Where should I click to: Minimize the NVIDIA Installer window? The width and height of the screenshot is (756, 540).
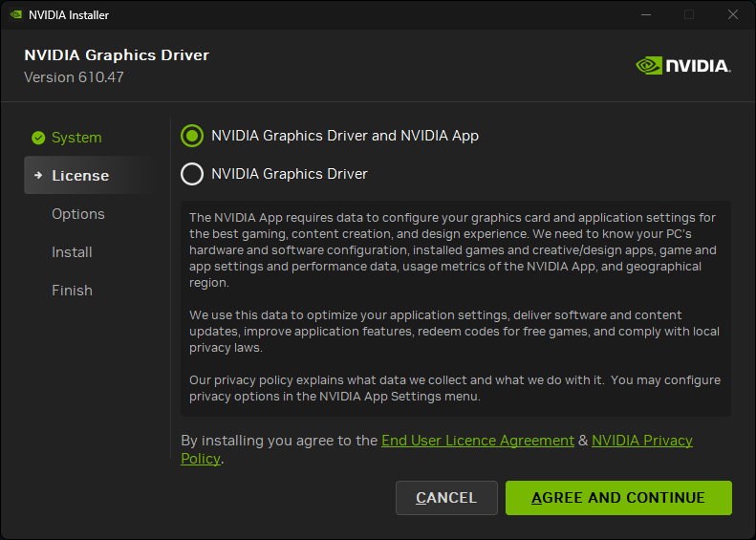(646, 14)
